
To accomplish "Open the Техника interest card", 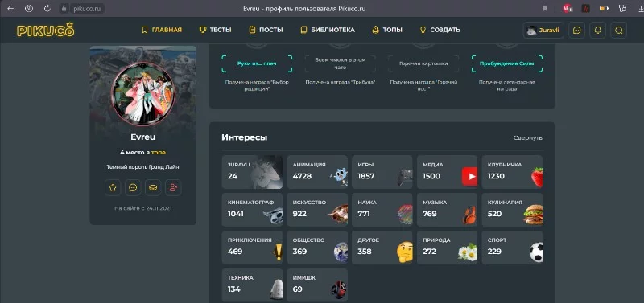I will click(x=252, y=285).
